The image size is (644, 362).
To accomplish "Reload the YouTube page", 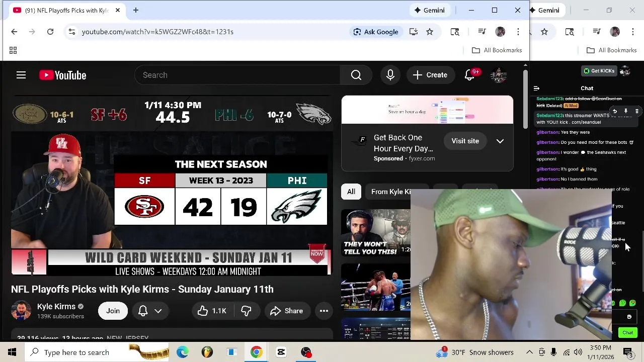I will (50, 32).
